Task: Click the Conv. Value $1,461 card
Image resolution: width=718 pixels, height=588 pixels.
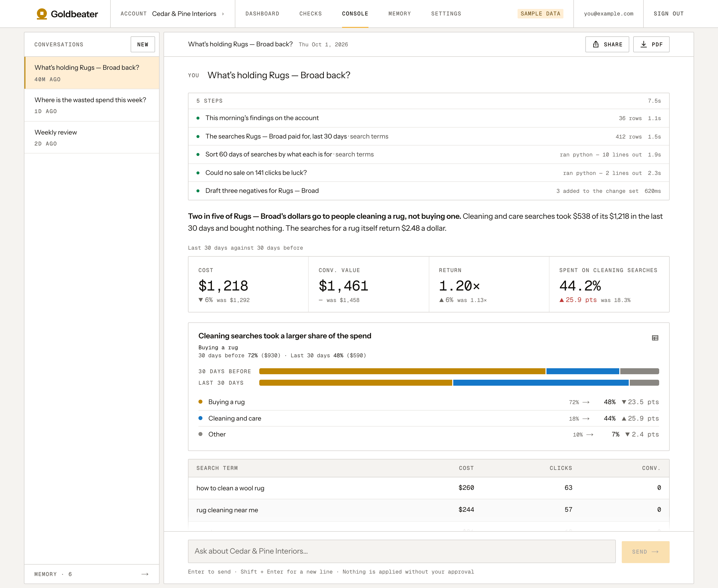Action: [369, 284]
